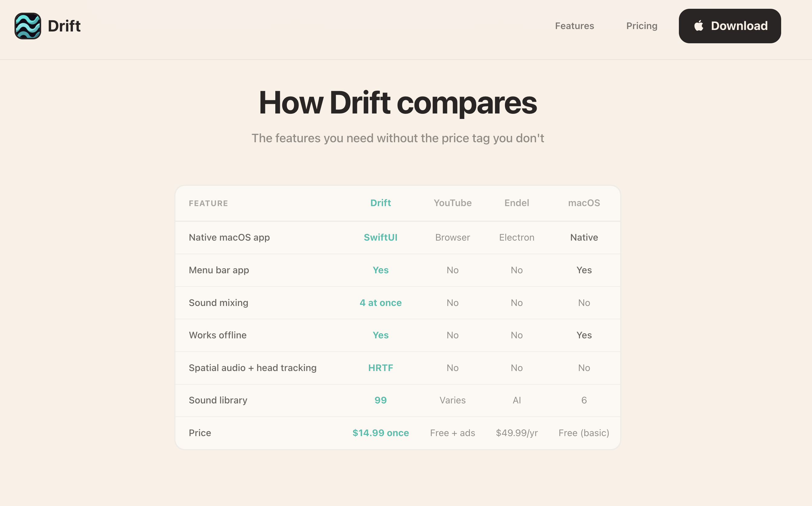Click the '4 at once' sound mixing value
812x506 pixels.
tap(380, 303)
